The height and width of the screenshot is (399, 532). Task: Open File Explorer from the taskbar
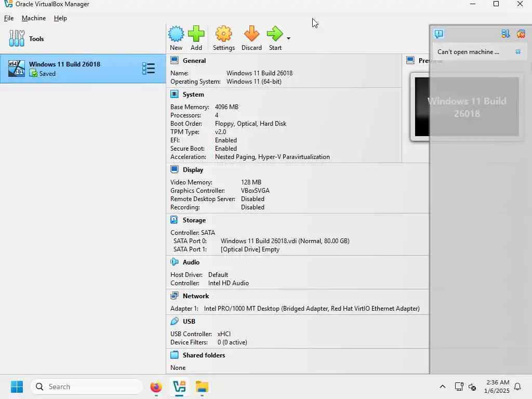click(202, 387)
